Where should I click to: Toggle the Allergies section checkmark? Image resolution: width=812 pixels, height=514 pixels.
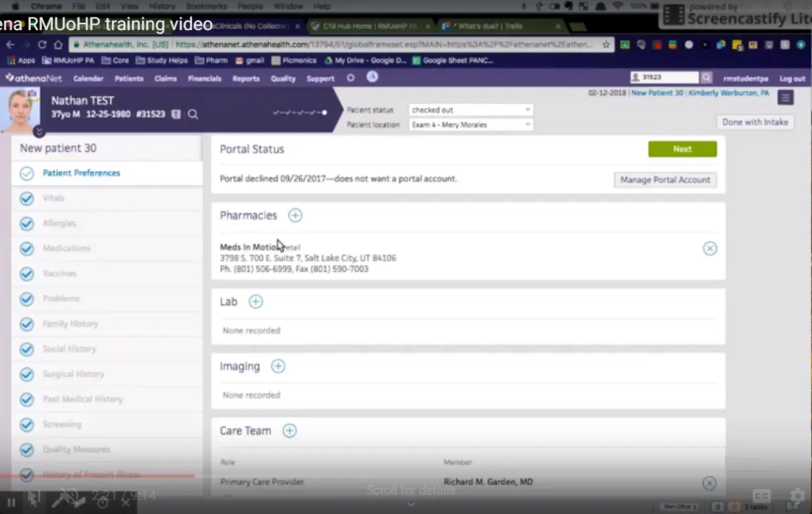[27, 224]
